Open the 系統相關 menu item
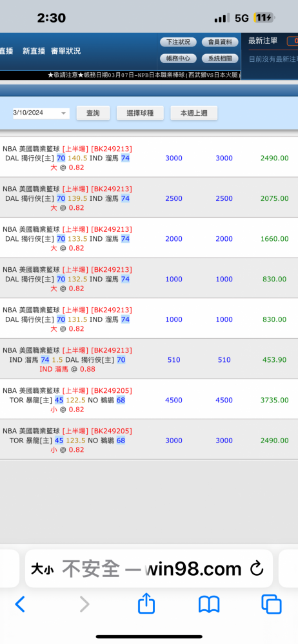Image resolution: width=298 pixels, height=644 pixels. [220, 59]
